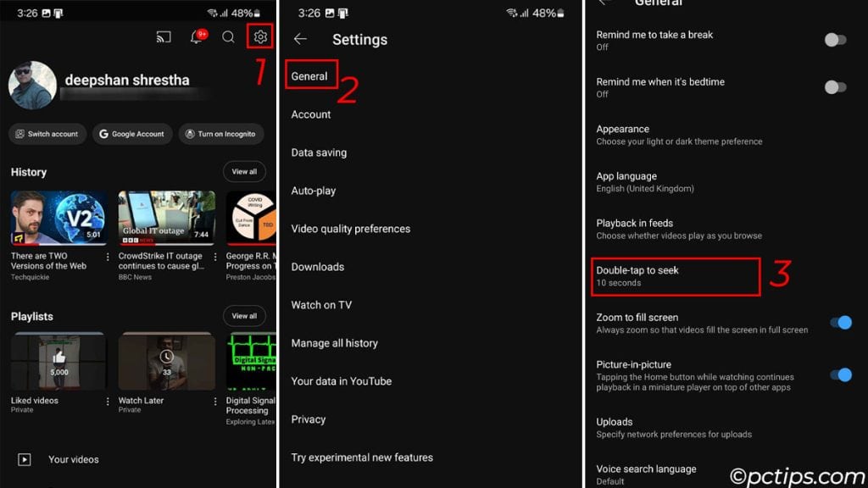Open General in Settings
This screenshot has height=488, width=868.
point(310,76)
